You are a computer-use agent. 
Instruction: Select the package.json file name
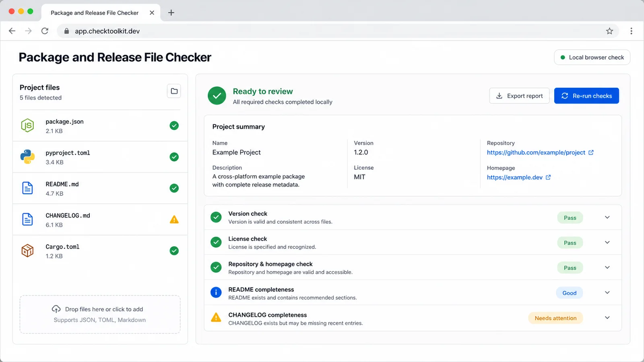point(64,121)
